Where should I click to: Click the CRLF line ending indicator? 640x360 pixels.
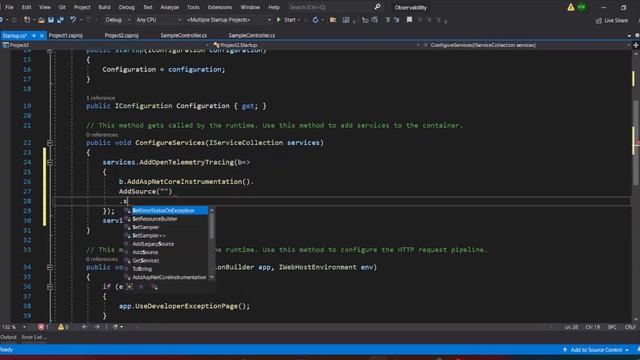click(630, 327)
